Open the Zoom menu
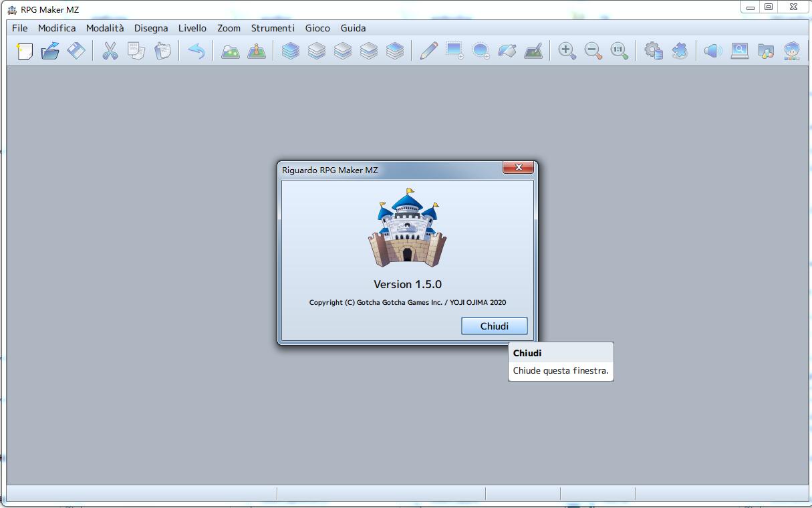This screenshot has width=812, height=508. 229,28
